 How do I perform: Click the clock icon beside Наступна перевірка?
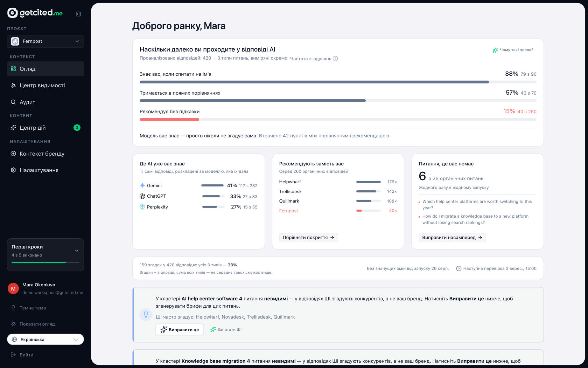coord(459,268)
